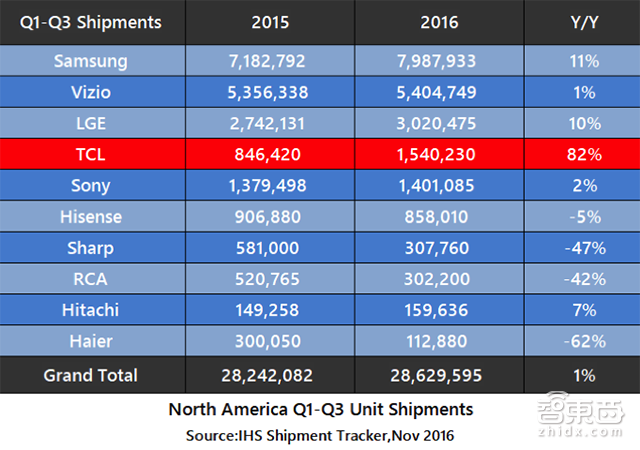This screenshot has height=450, width=640.
Task: Select the Samsung row label
Action: tap(91, 61)
